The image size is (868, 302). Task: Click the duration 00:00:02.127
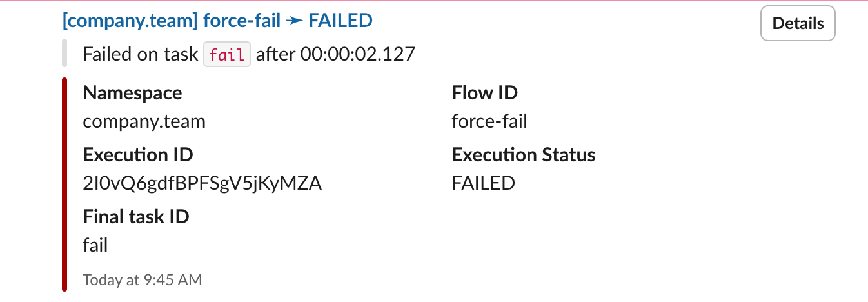357,55
